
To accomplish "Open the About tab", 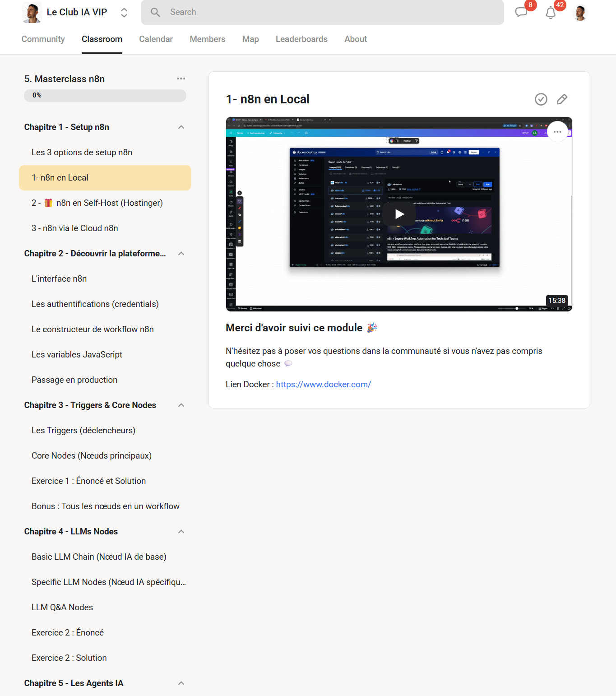I will pos(356,39).
